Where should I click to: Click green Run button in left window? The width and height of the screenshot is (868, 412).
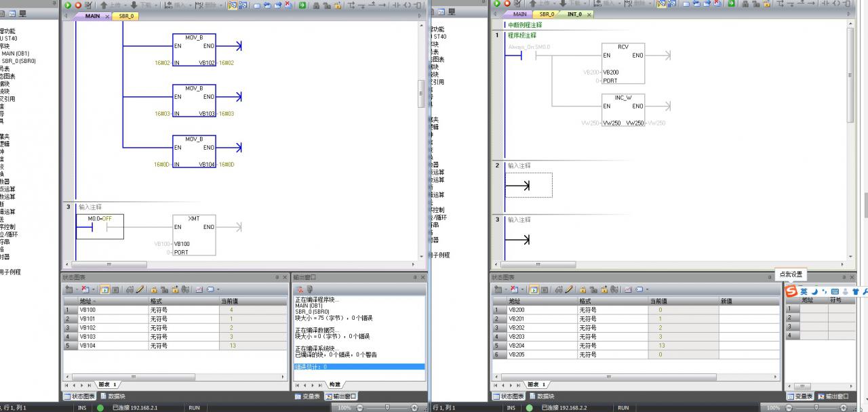[67, 4]
